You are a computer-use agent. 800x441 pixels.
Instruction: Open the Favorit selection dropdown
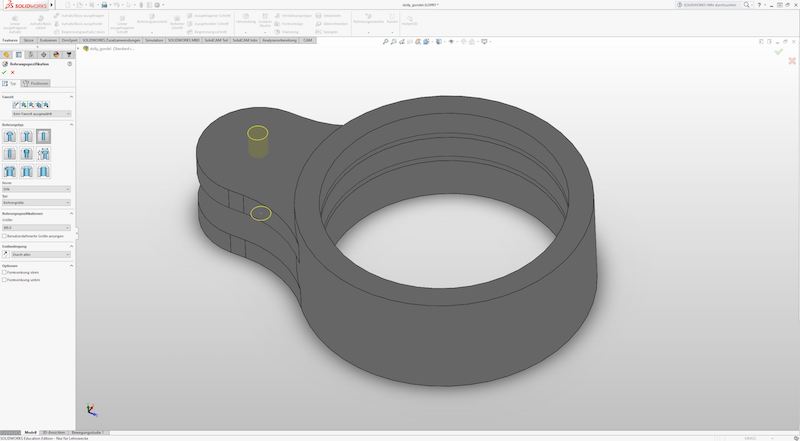[x=41, y=114]
